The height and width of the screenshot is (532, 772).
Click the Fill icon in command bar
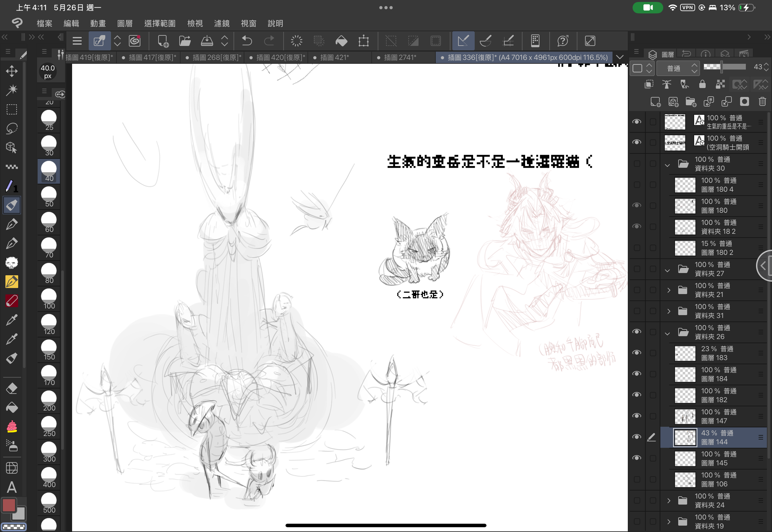tap(341, 41)
